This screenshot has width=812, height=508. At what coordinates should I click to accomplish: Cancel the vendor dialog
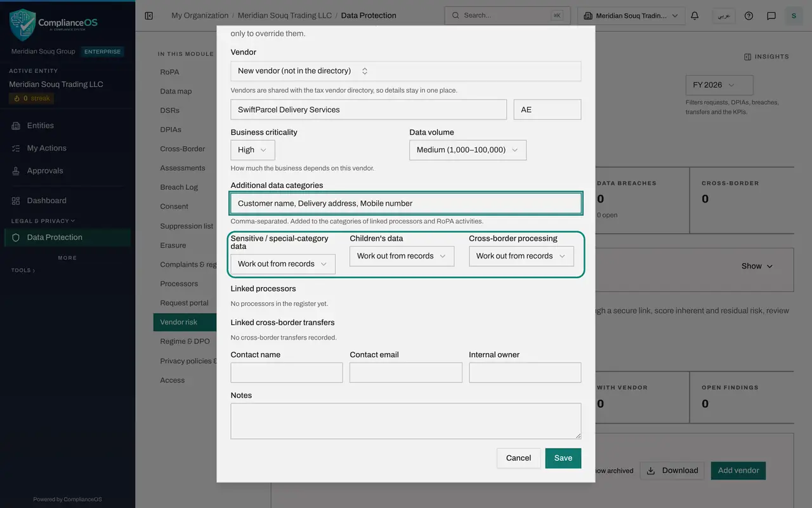(518, 458)
